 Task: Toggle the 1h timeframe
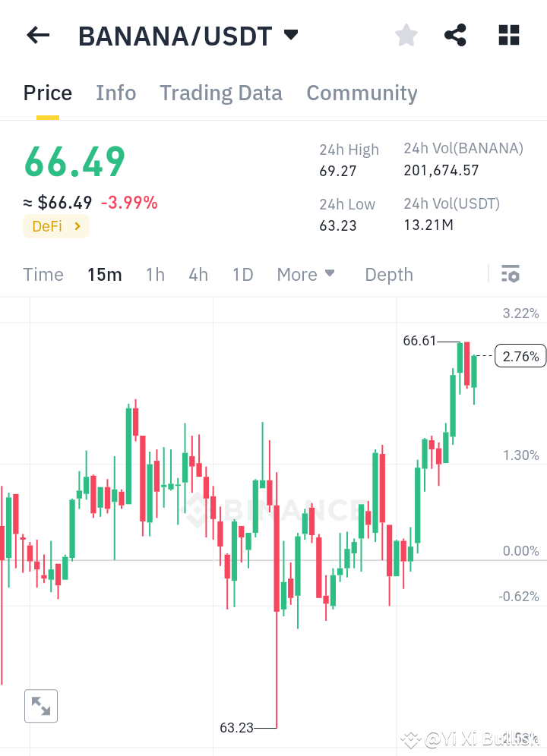point(155,275)
